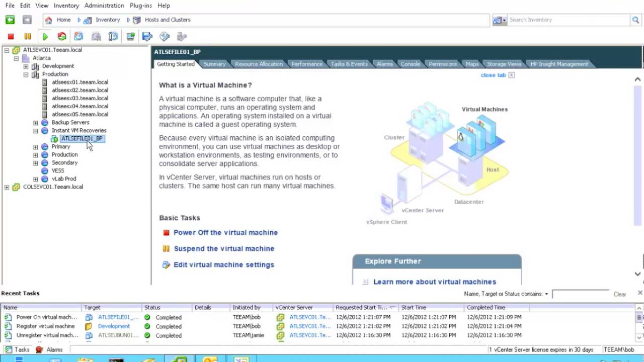The width and height of the screenshot is (644, 362).
Task: Switch to the HP Insight Management tab
Action: click(x=559, y=64)
